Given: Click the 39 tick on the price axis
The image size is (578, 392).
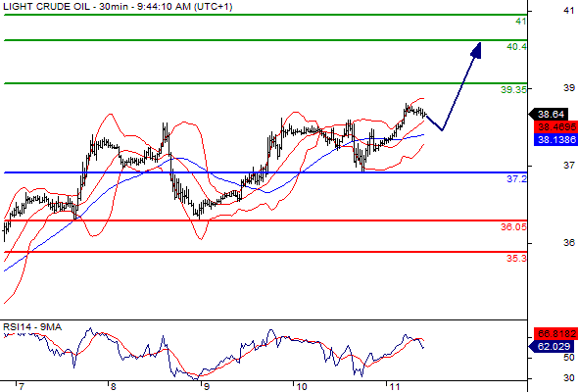Looking at the screenshot, I should (x=569, y=88).
